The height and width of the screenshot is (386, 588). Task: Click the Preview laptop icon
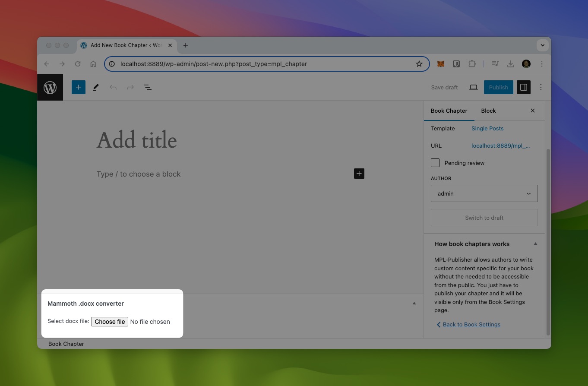[x=474, y=87]
